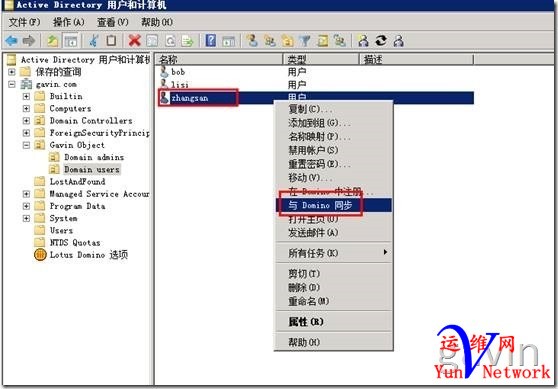Click the Find objects toolbar icon
The image size is (558, 389).
point(322,41)
